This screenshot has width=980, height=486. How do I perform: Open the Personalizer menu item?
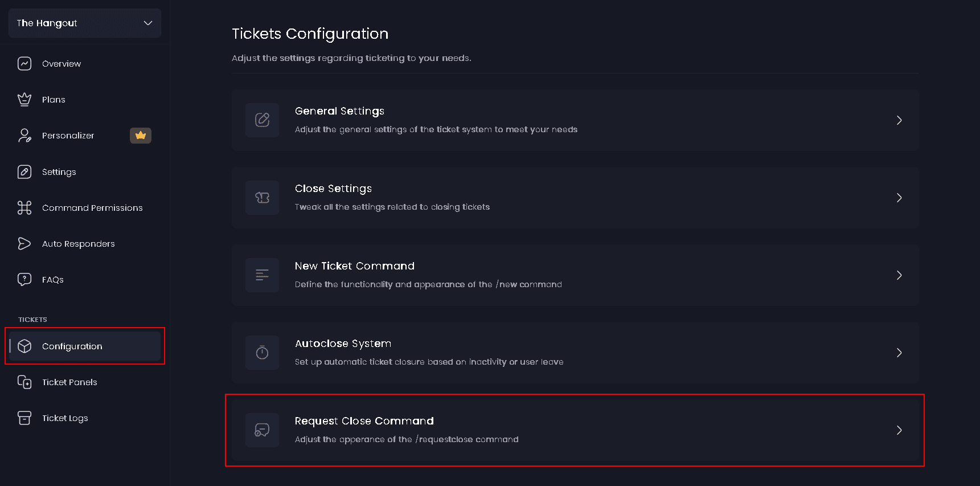pos(68,136)
